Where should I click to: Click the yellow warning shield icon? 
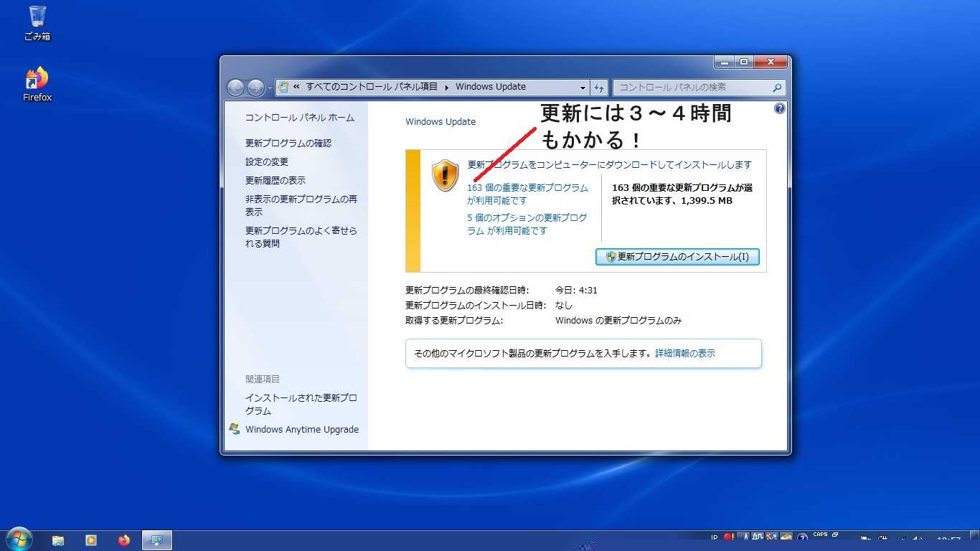coord(446,175)
